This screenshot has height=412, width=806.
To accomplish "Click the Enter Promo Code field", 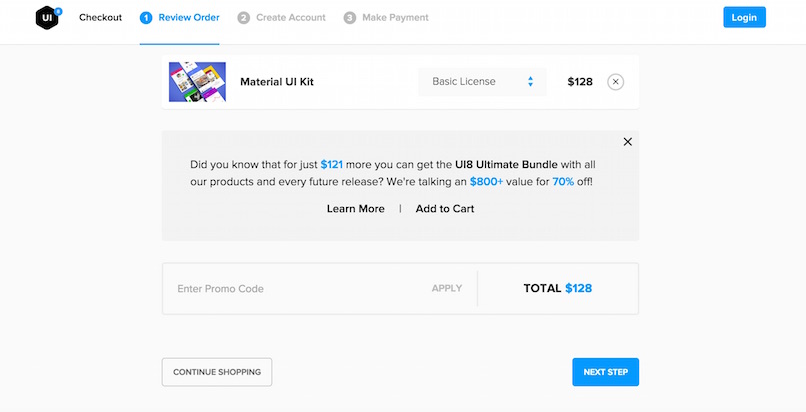I will pyautogui.click(x=290, y=289).
